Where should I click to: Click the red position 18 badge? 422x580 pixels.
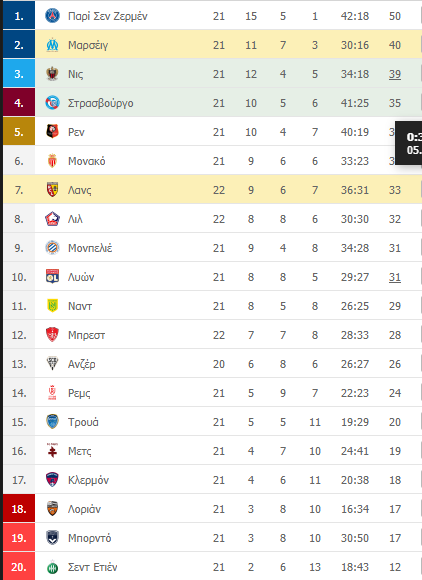coord(19,509)
